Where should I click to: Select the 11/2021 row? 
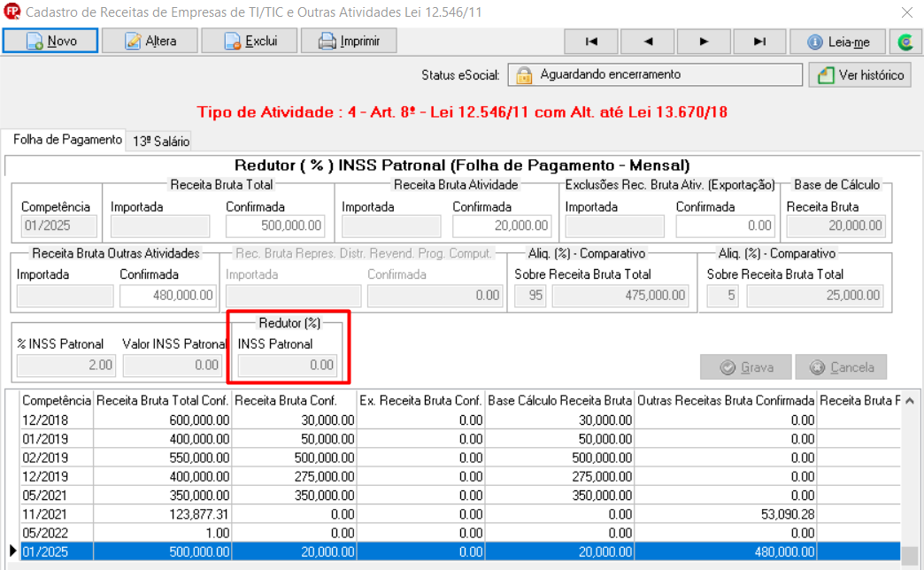click(x=459, y=514)
